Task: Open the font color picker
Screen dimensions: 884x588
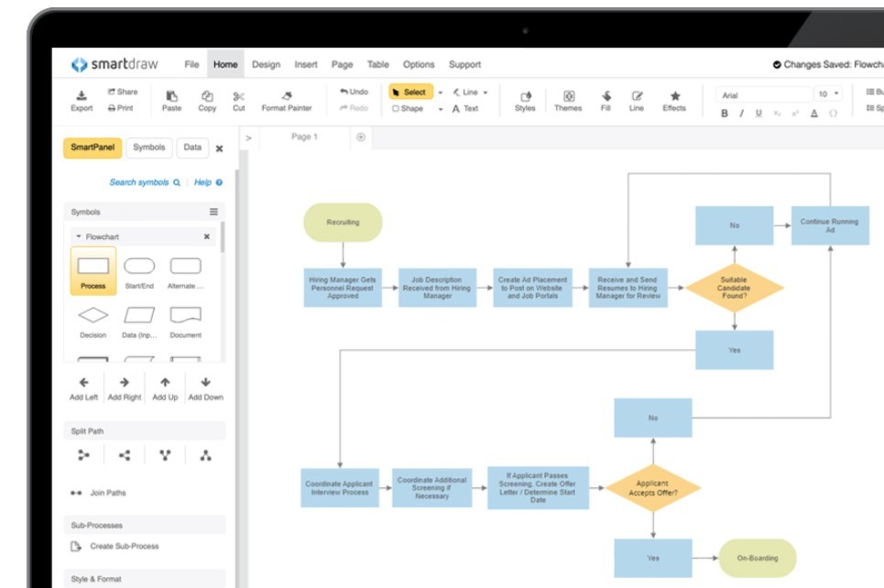Action: click(x=814, y=114)
